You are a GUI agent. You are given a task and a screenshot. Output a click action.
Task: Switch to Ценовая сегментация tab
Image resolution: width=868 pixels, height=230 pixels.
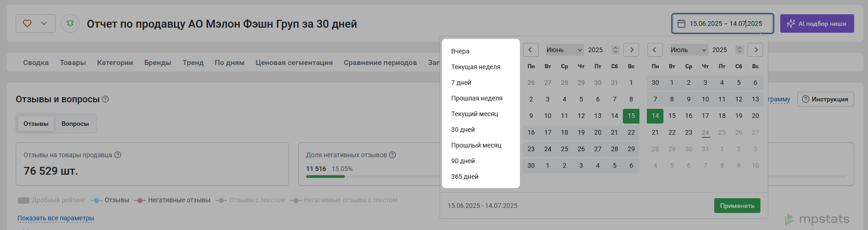coord(294,63)
